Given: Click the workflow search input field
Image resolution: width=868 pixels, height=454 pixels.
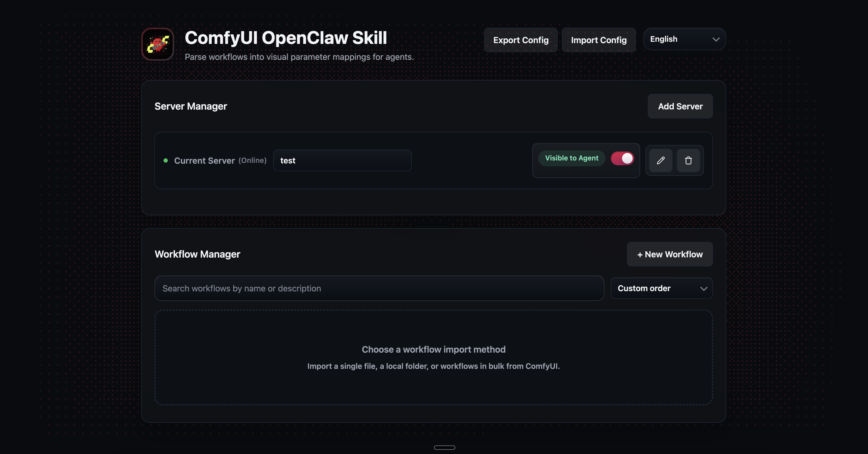Looking at the screenshot, I should pyautogui.click(x=379, y=288).
